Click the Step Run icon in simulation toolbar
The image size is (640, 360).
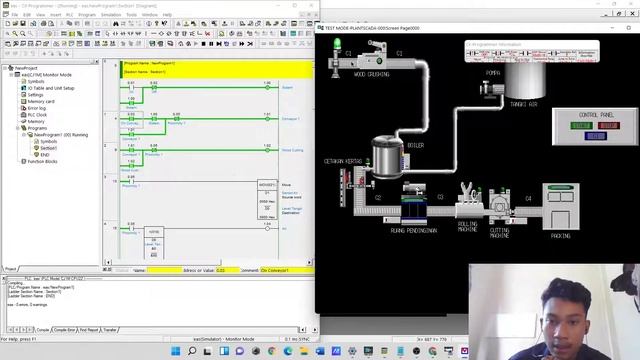point(219,44)
